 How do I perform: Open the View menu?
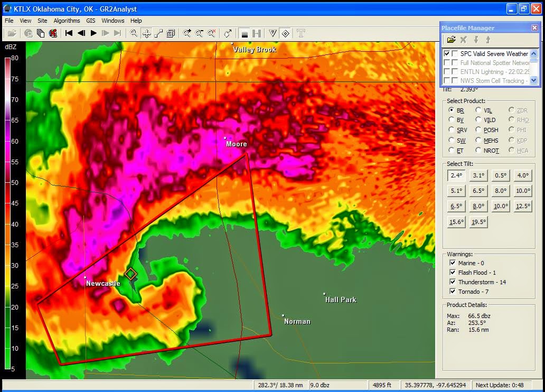click(x=25, y=21)
